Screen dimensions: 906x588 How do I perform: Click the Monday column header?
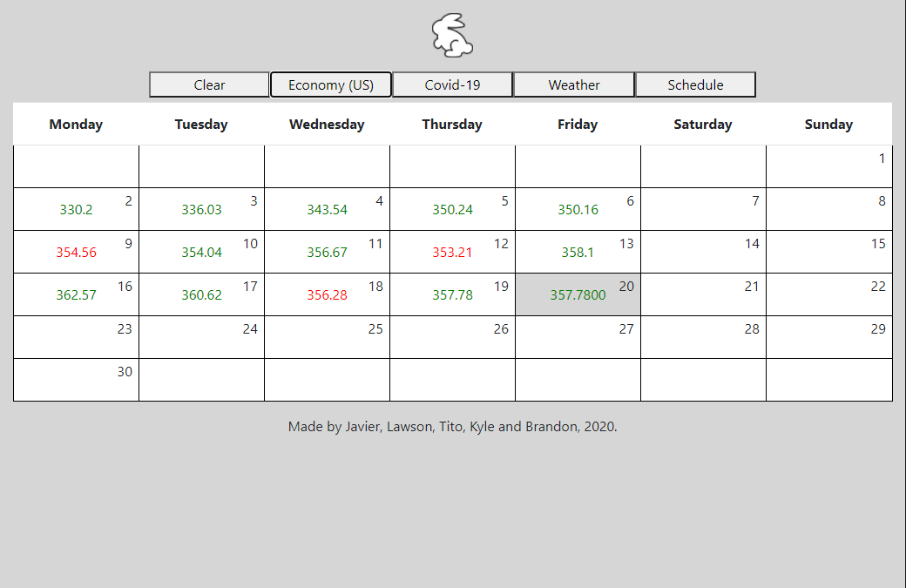click(x=76, y=124)
